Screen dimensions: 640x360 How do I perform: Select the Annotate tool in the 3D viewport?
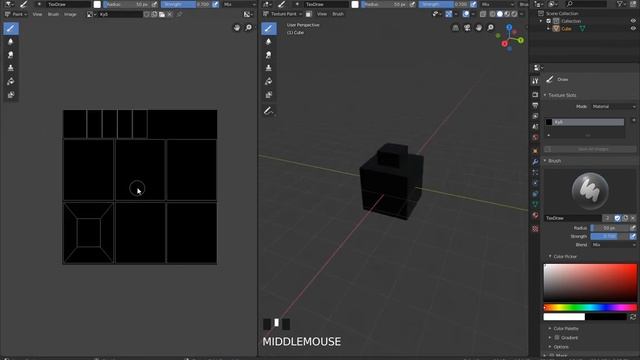[269, 111]
